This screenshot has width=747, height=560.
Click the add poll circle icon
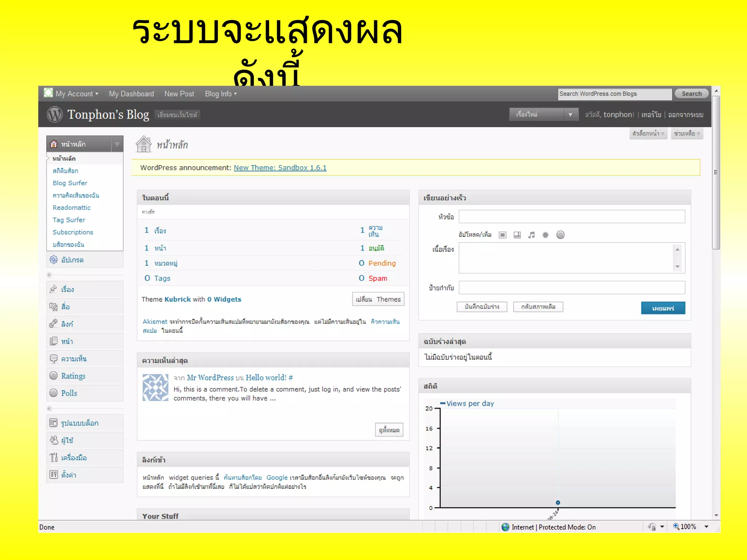coord(561,235)
